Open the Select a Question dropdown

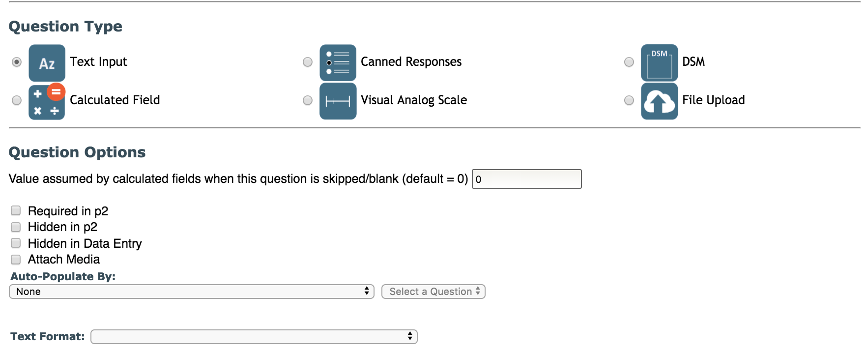tap(434, 292)
